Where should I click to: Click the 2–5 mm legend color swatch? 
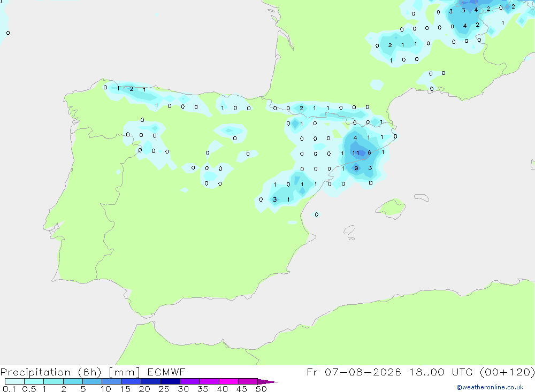pyautogui.click(x=73, y=381)
